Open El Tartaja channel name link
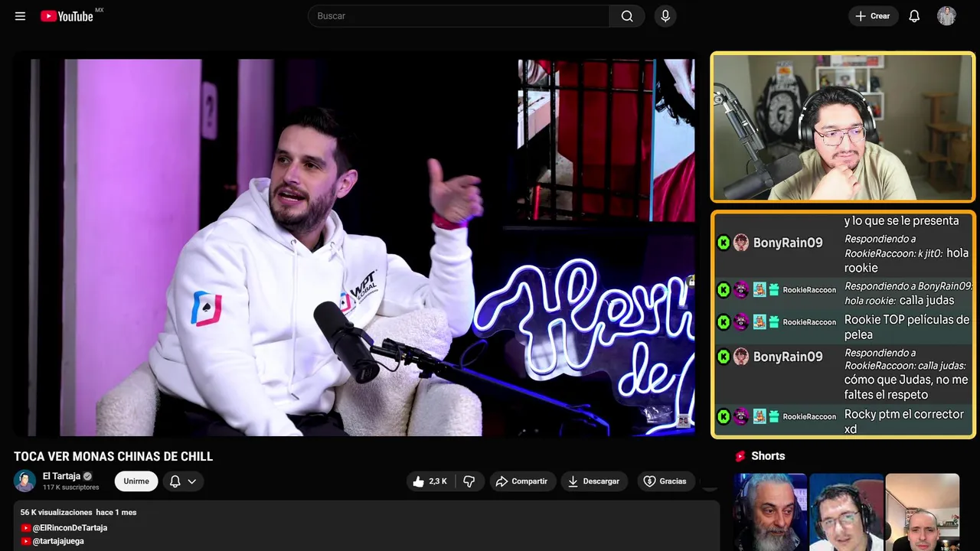The width and height of the screenshot is (980, 551). click(x=61, y=476)
